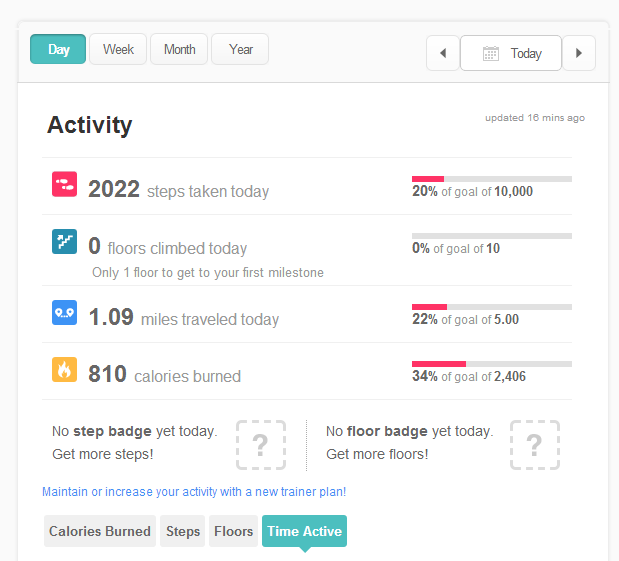Click the steps goal progress bar
The image size is (619, 561).
click(492, 179)
